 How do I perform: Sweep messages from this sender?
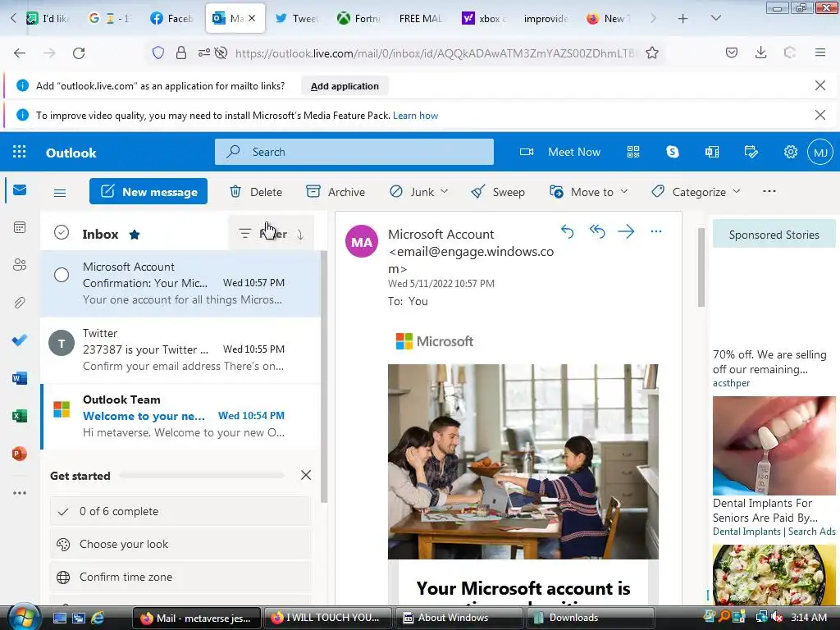(x=498, y=192)
